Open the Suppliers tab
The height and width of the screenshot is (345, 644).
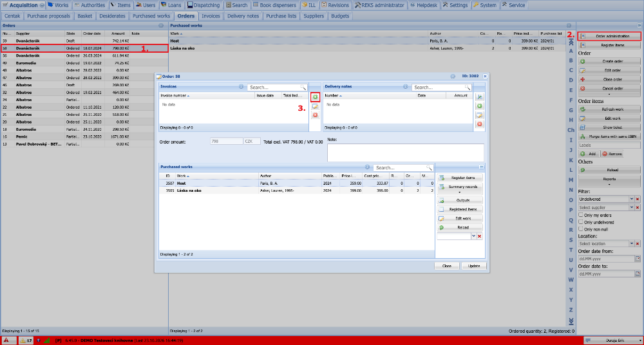pyautogui.click(x=314, y=16)
